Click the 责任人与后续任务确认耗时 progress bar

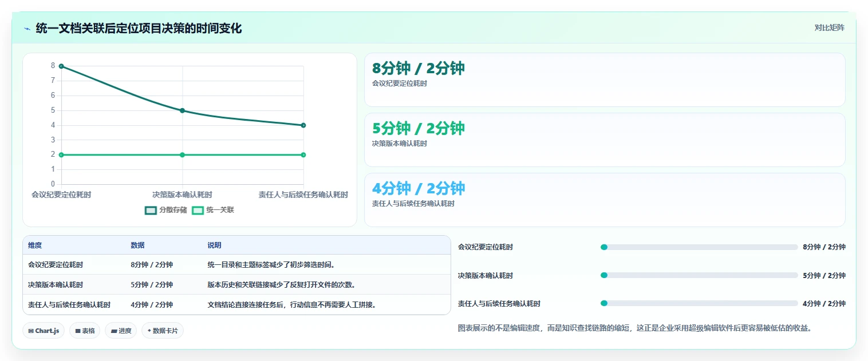click(x=699, y=303)
